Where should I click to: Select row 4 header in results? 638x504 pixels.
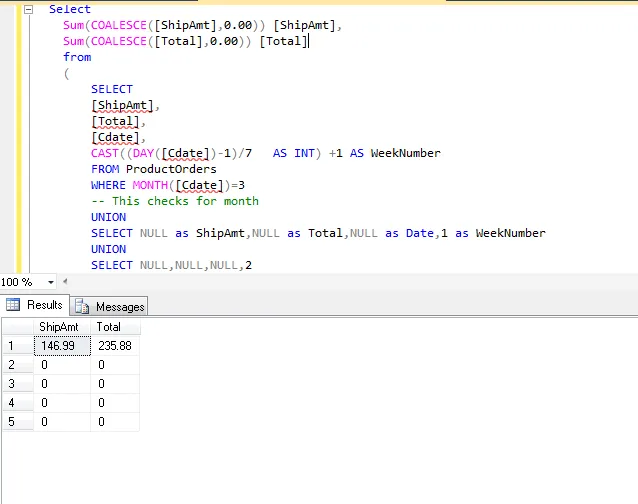[x=18, y=403]
